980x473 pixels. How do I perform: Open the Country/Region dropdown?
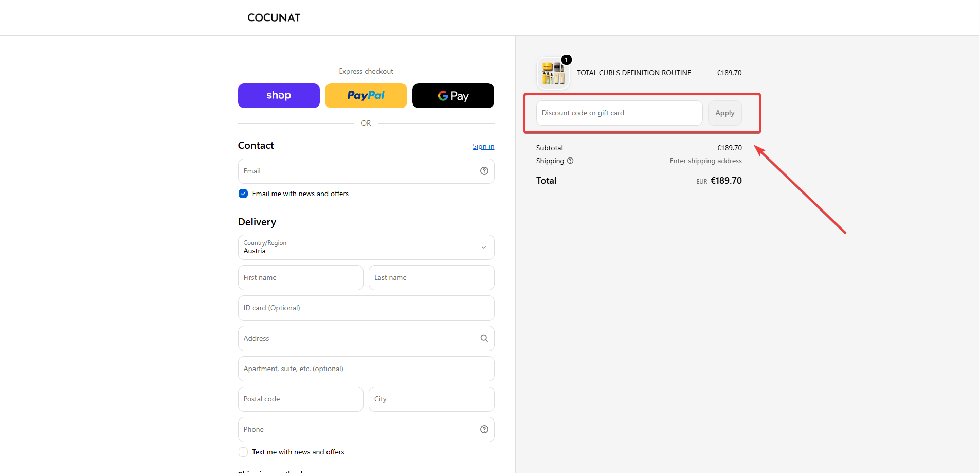pyautogui.click(x=366, y=248)
